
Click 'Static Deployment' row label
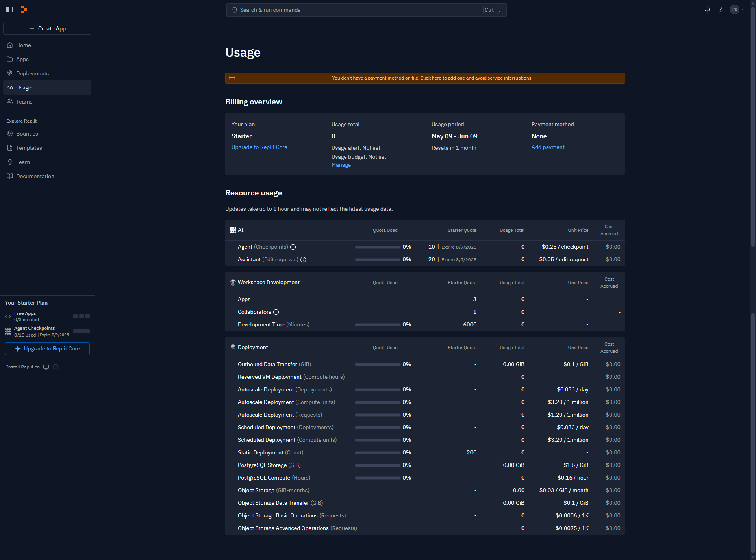(261, 452)
